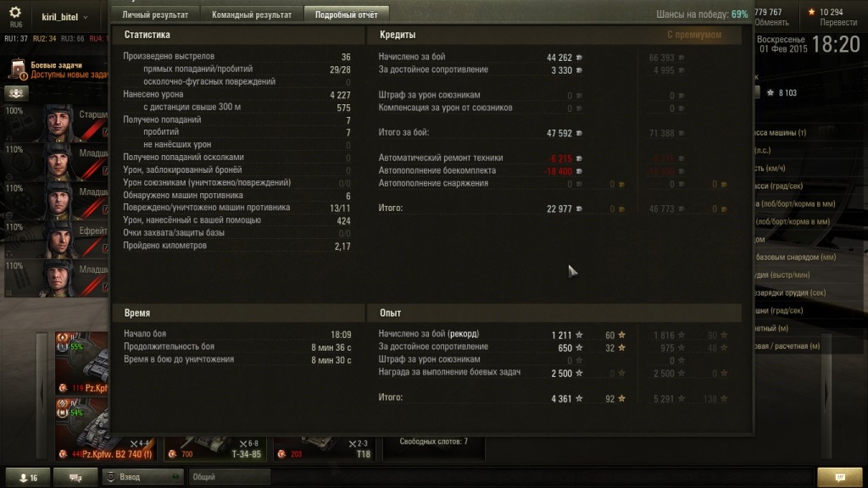Click the Воскресенье 01 Фев 2015 date
This screenshot has width=868, height=488.
pyautogui.click(x=781, y=44)
